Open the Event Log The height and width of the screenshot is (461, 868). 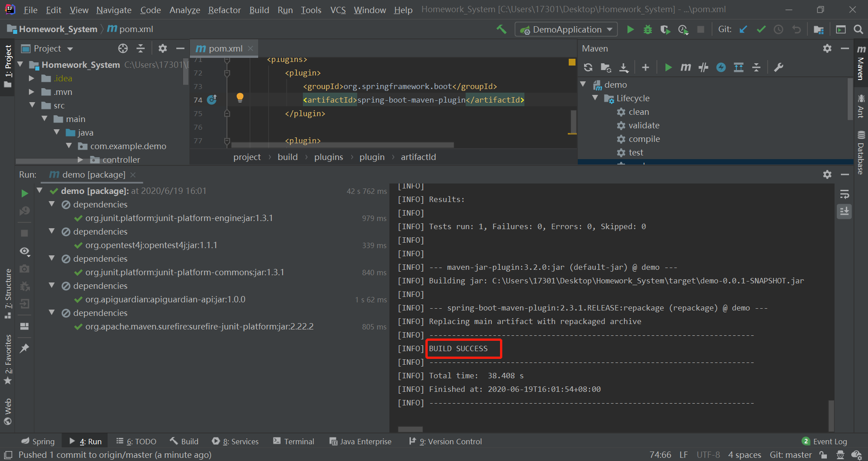click(830, 441)
